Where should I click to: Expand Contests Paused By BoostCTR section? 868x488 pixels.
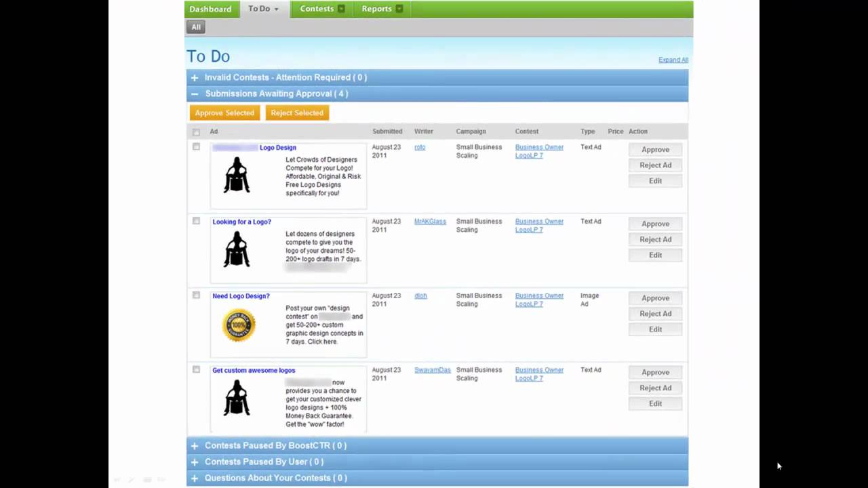point(437,445)
